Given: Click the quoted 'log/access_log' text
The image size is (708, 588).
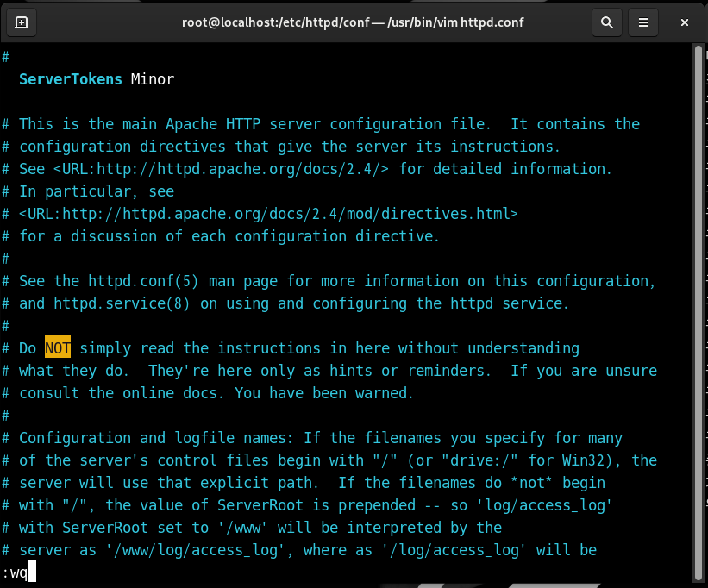Looking at the screenshot, I should [x=544, y=505].
